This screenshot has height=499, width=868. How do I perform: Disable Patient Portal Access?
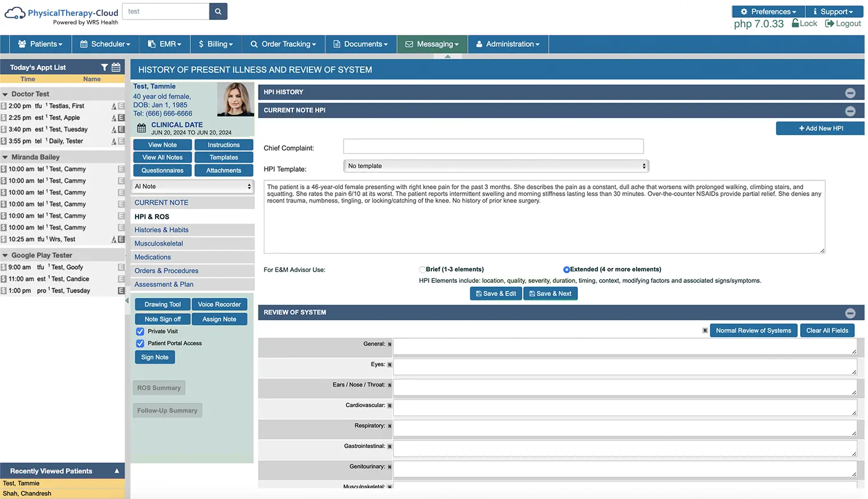tap(140, 343)
